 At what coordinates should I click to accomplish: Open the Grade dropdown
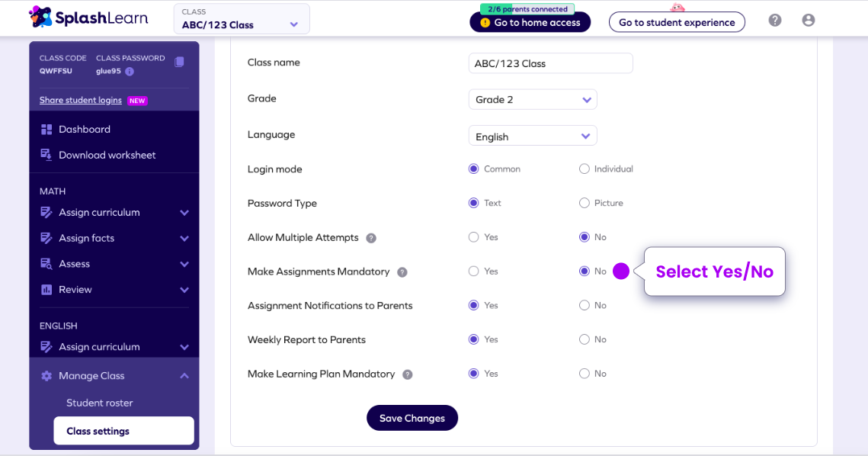[533, 100]
